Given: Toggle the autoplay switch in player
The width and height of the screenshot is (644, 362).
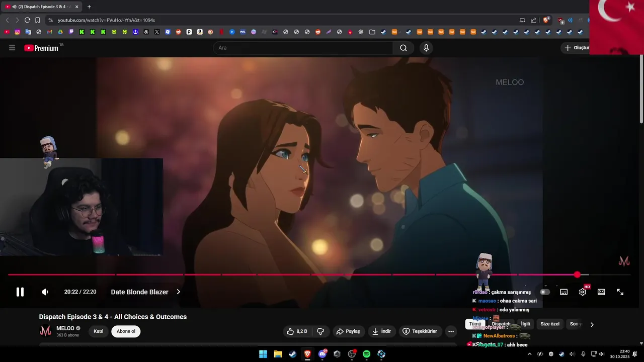Looking at the screenshot, I should [545, 292].
